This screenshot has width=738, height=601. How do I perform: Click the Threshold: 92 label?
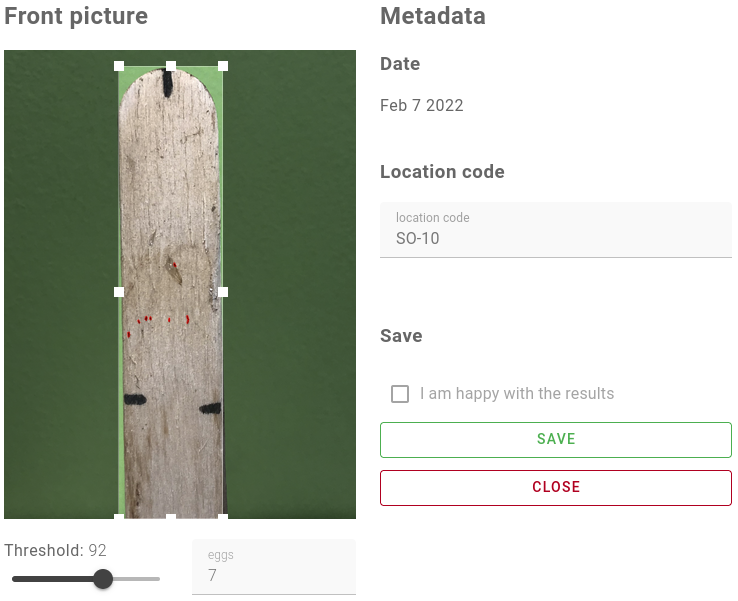[x=55, y=551]
